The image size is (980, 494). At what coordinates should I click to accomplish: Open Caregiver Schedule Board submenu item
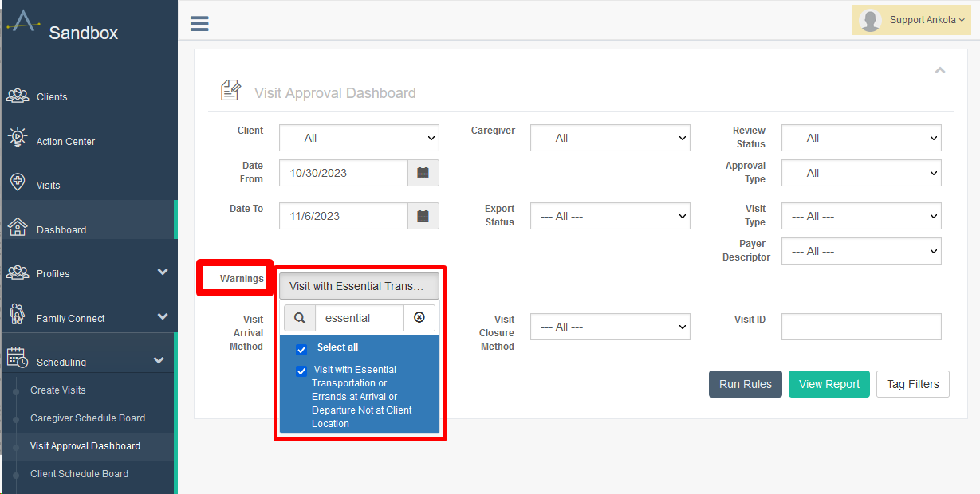pyautogui.click(x=88, y=418)
